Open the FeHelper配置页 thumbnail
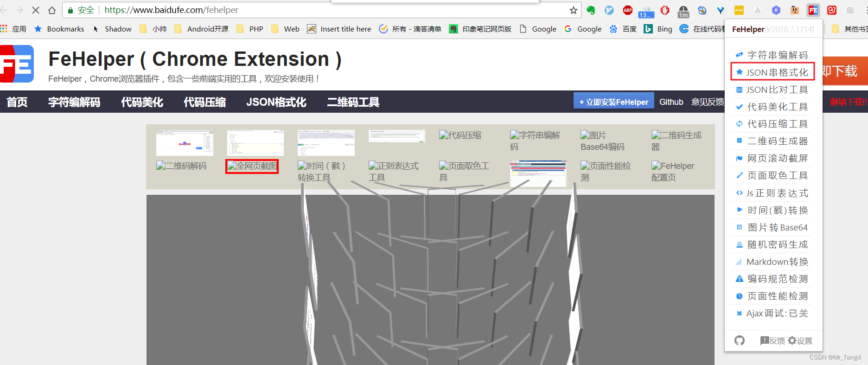The width and height of the screenshot is (868, 365). pyautogui.click(x=673, y=172)
